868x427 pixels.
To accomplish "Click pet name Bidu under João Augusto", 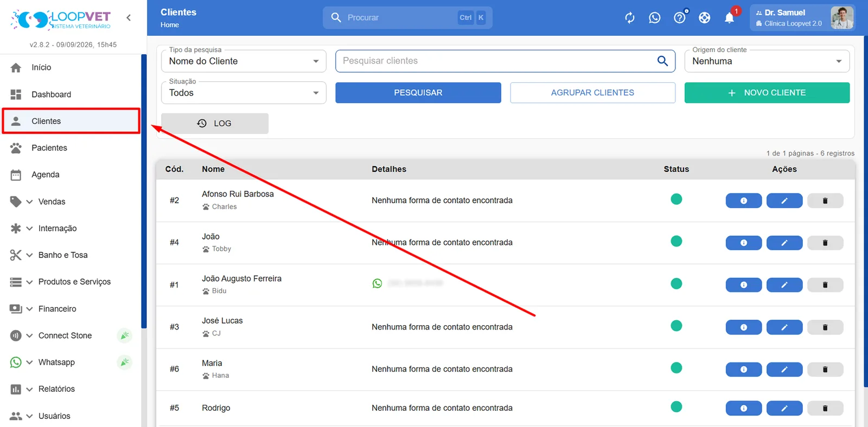I will click(x=219, y=291).
